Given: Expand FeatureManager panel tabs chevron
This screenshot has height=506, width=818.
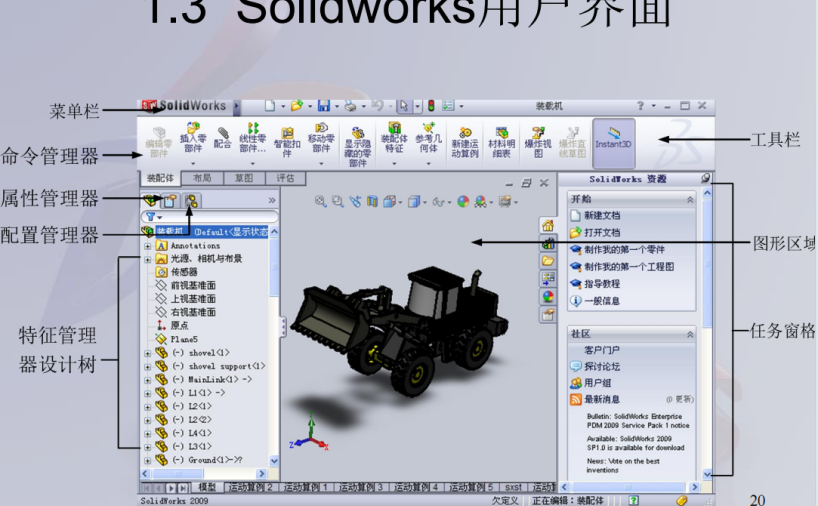Looking at the screenshot, I should coord(272,200).
